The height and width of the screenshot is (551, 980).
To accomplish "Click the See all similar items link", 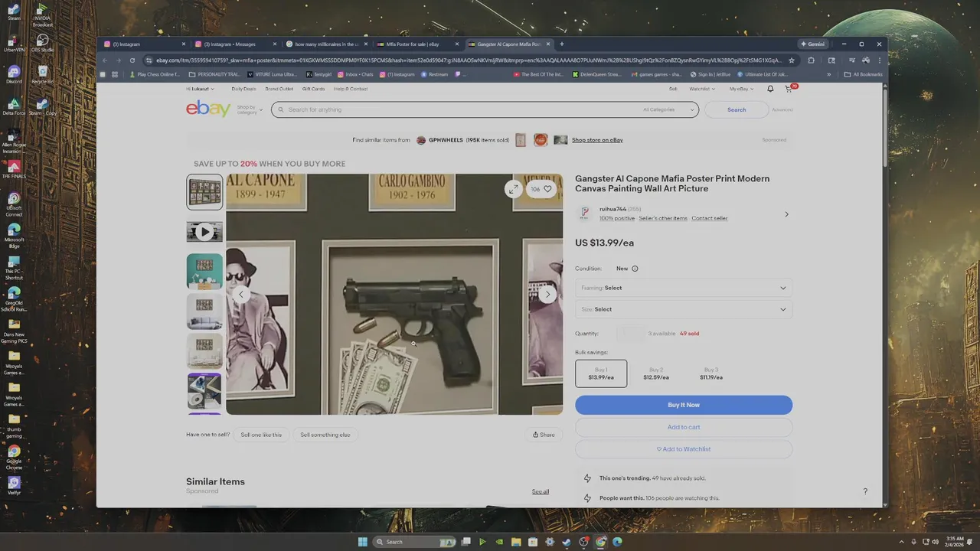I will 541,491.
